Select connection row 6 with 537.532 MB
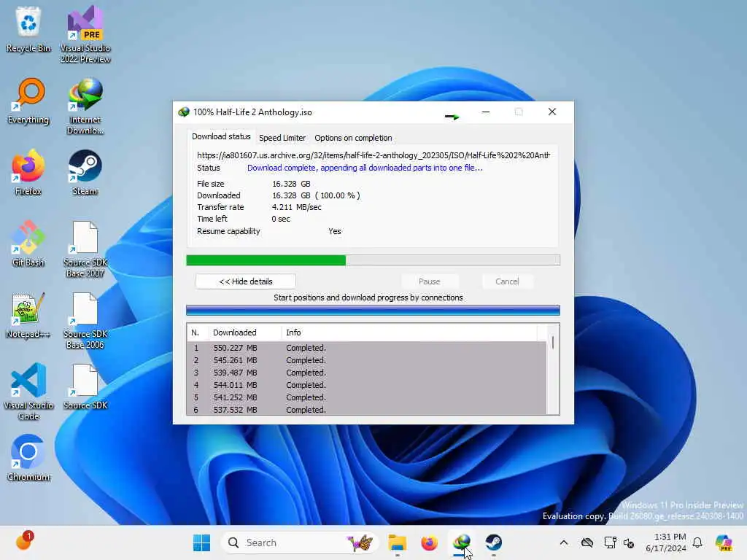The height and width of the screenshot is (560, 747). pos(366,410)
